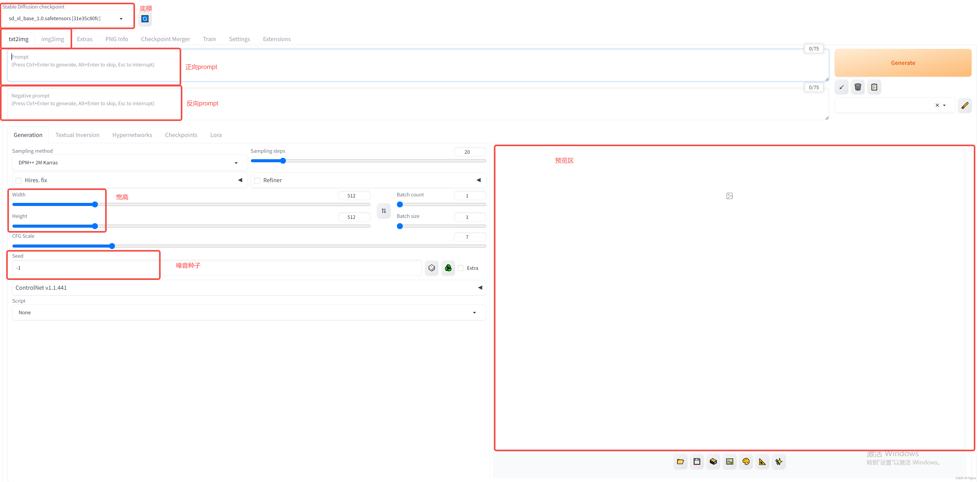Expand the Hires. fix panel arrow
Viewport: 980px width, 482px height.
(x=240, y=180)
